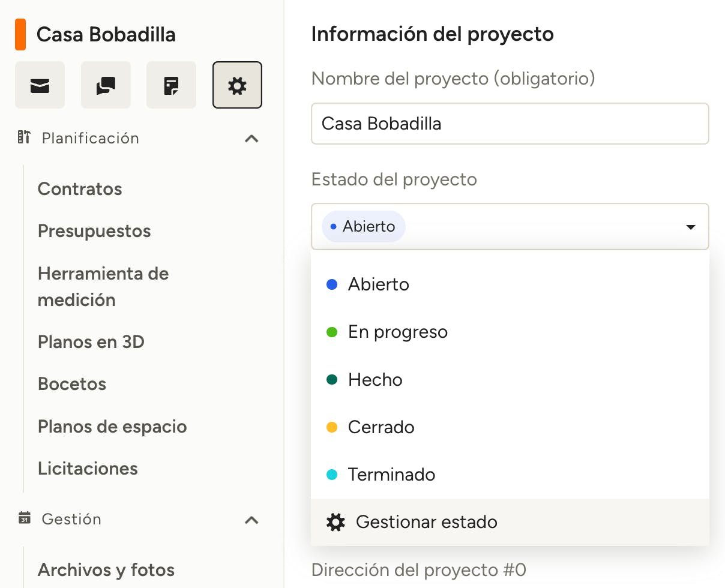Open the chat messages icon

coord(106,85)
